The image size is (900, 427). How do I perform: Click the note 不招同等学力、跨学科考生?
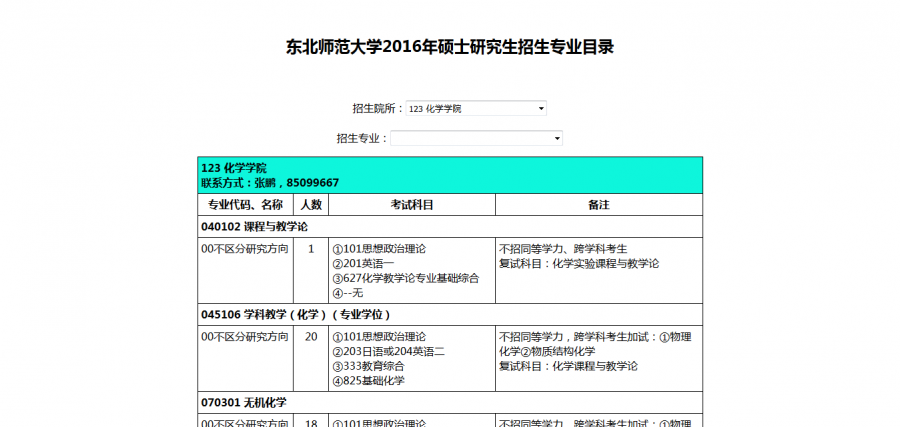(x=563, y=249)
